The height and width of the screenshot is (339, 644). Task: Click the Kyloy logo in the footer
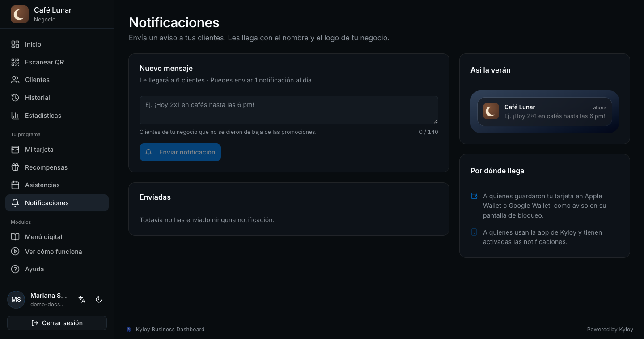(129, 330)
